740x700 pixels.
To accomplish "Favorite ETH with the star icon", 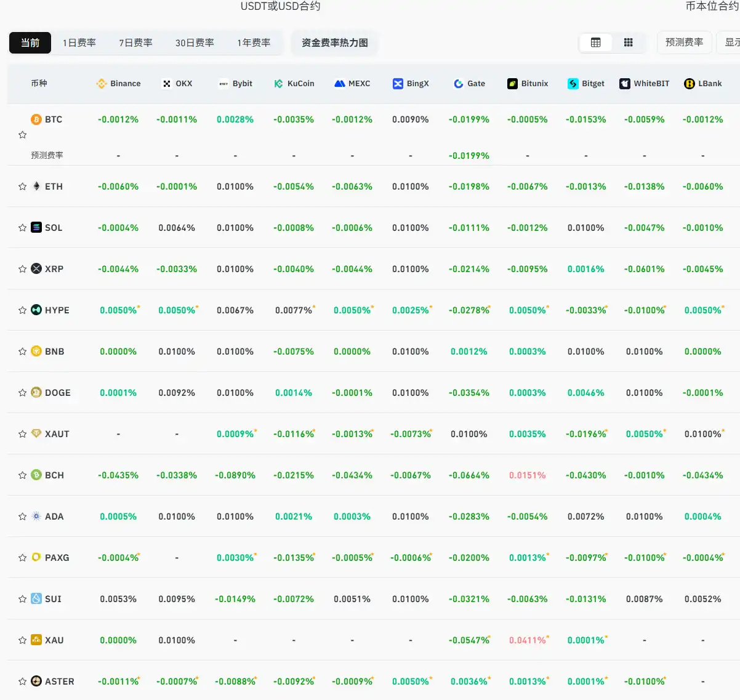I will tap(23, 187).
